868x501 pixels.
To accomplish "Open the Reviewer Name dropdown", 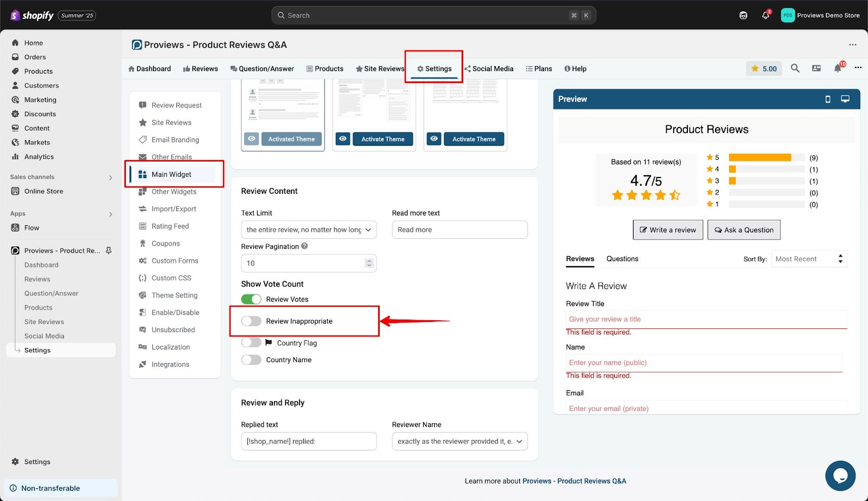I will [459, 441].
